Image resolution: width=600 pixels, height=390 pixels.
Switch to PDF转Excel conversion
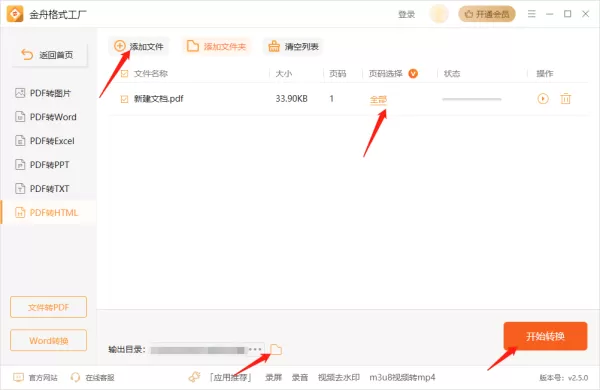(x=52, y=141)
